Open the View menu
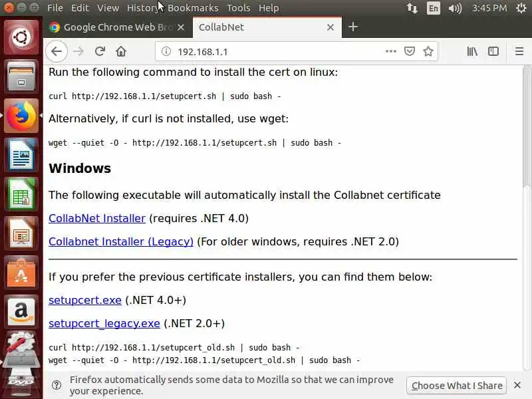 (x=108, y=8)
